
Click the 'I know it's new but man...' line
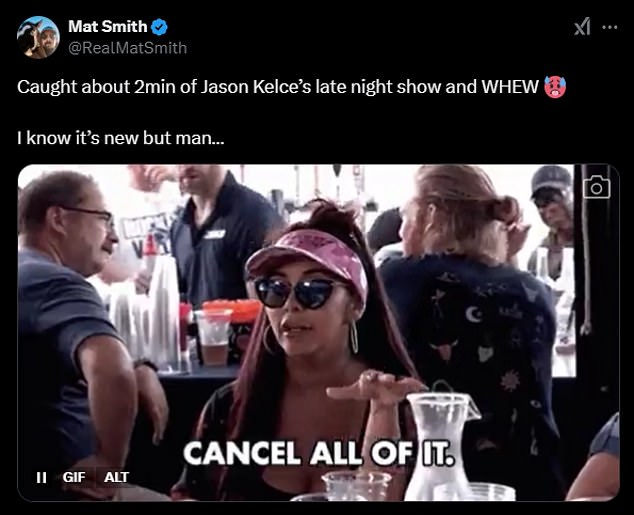(x=120, y=138)
